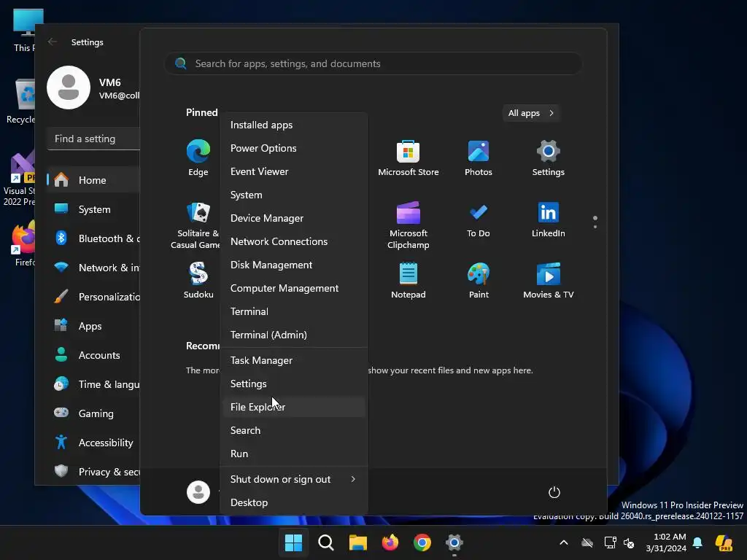Open Accounts in Settings sidebar
Screen dimensions: 747x560
(x=93, y=355)
